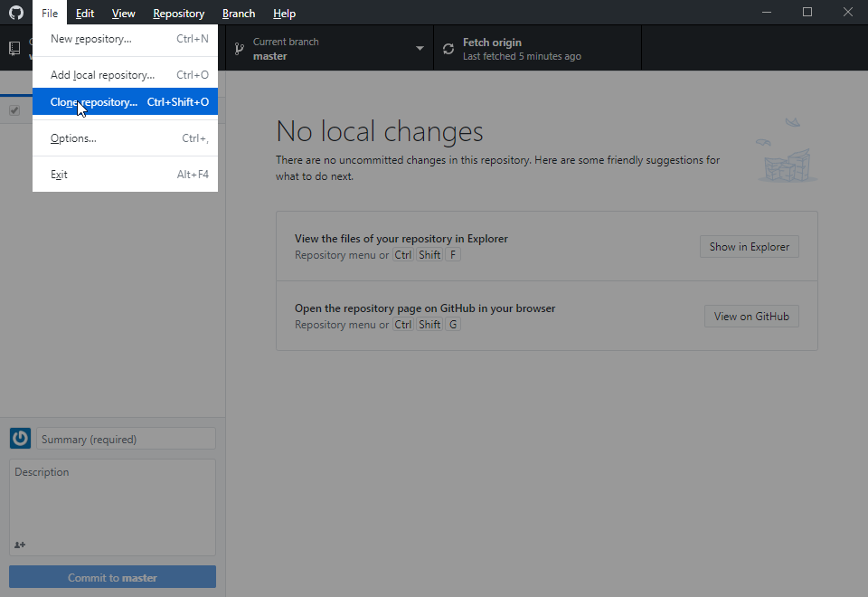This screenshot has height=597, width=868.
Task: Open the Edit menu
Action: 85,13
